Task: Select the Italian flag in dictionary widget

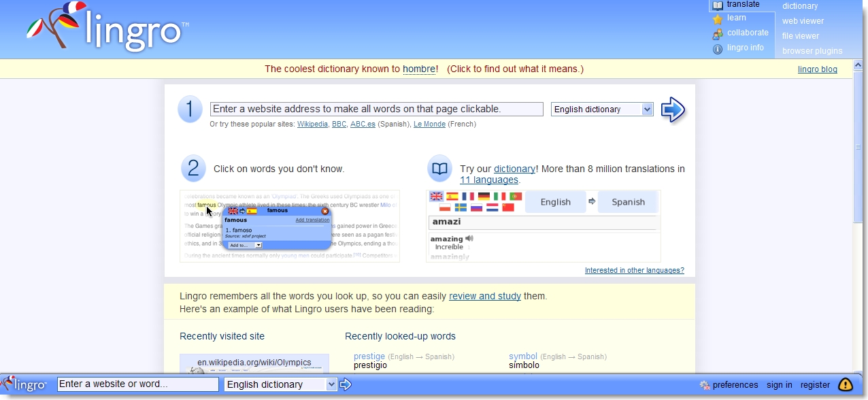Action: pyautogui.click(x=500, y=197)
